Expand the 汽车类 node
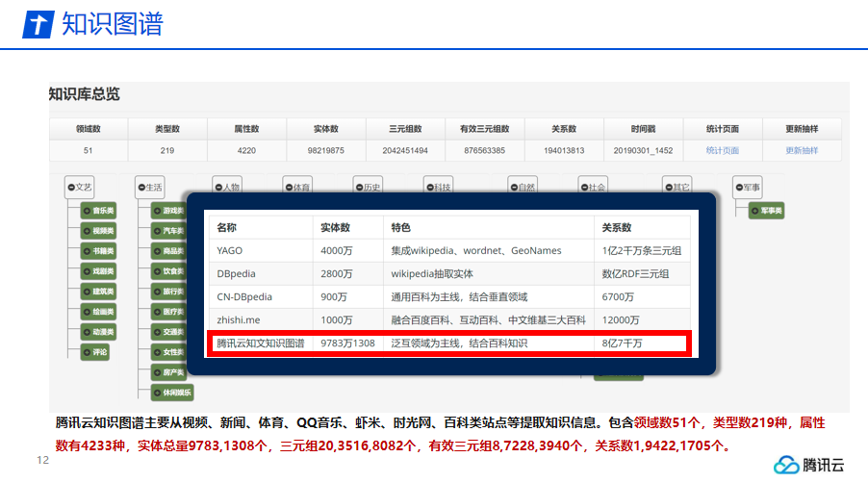Screen dimensions: 868x483 point(157,231)
